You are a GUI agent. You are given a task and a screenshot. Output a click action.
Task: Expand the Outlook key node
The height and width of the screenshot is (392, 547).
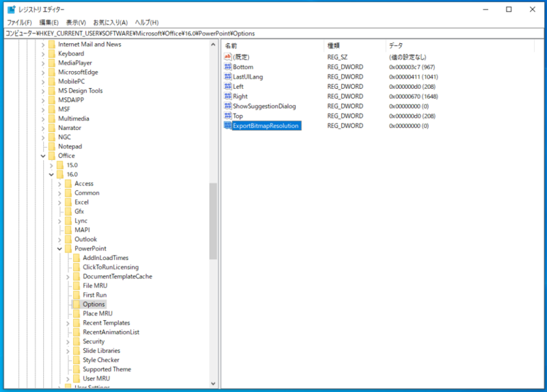(x=59, y=239)
